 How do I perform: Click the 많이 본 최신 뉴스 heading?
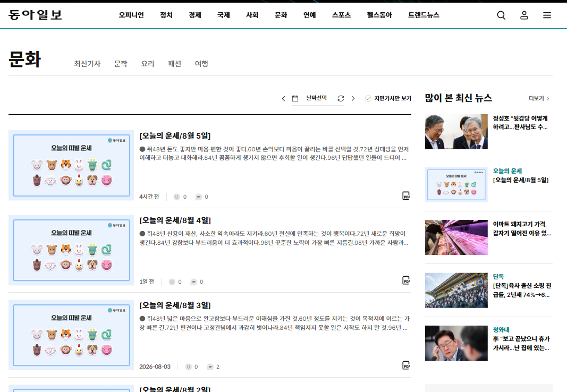point(459,98)
